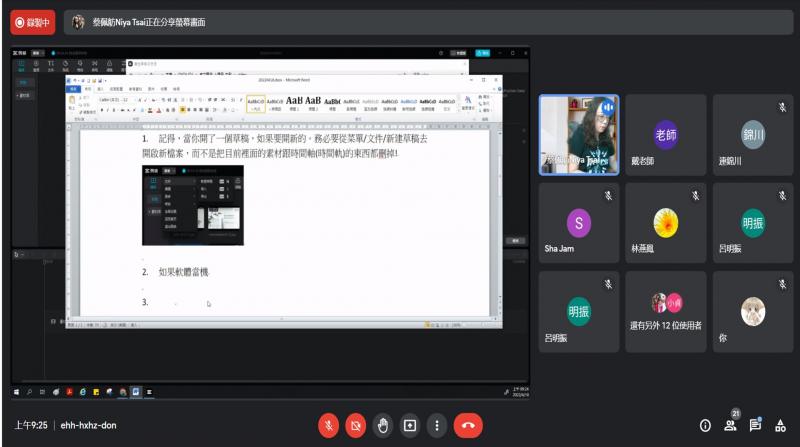Open the three-dot more options menu
The width and height of the screenshot is (800, 447).
point(436,425)
